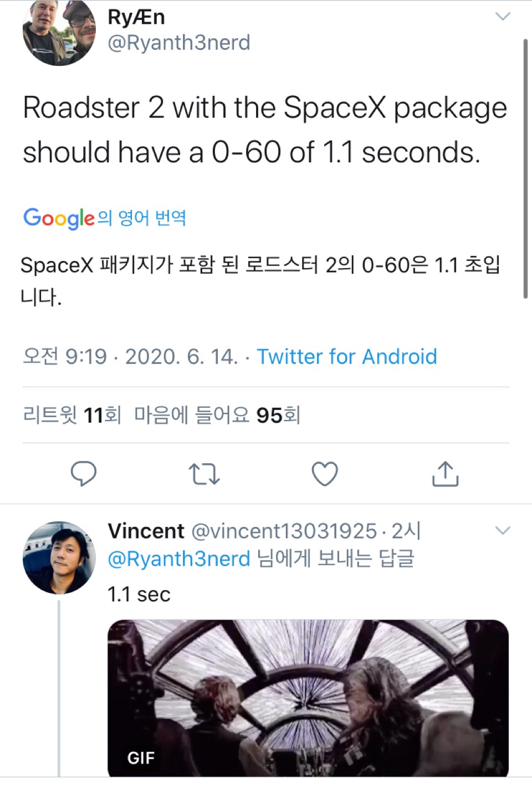The height and width of the screenshot is (789, 532).
Task: Expand the main tweet options chevron
Action: point(502,17)
